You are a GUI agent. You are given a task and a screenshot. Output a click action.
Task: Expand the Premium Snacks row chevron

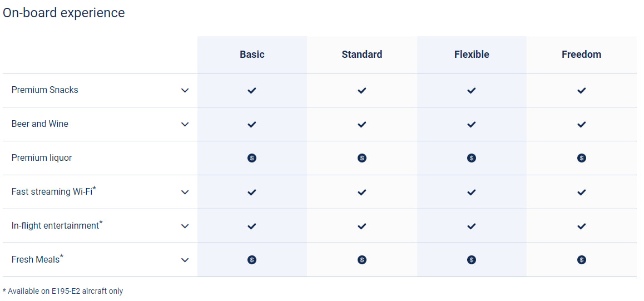pos(185,90)
